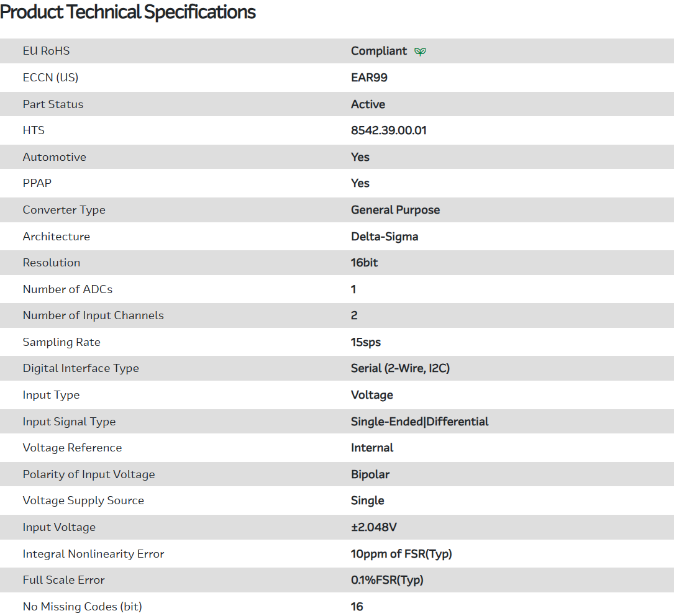Select the EU RoHS Compliant value
This screenshot has height=616, width=674.
[x=379, y=51]
